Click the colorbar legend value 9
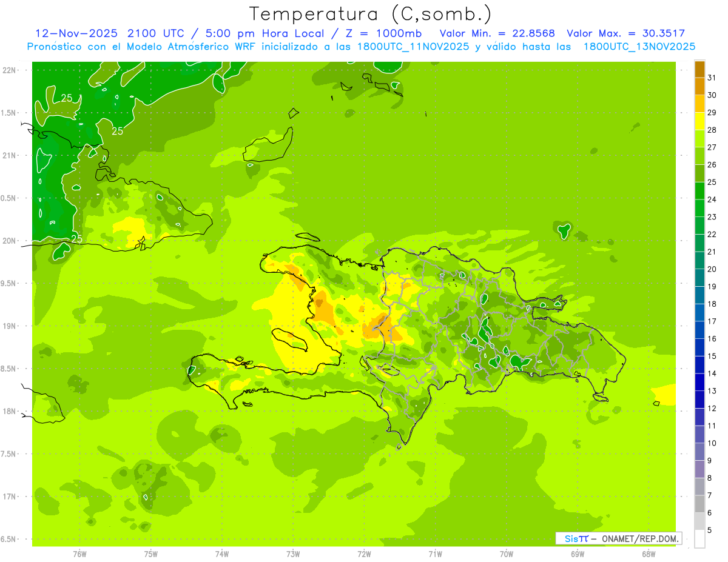The width and height of the screenshot is (728, 562). point(709,461)
